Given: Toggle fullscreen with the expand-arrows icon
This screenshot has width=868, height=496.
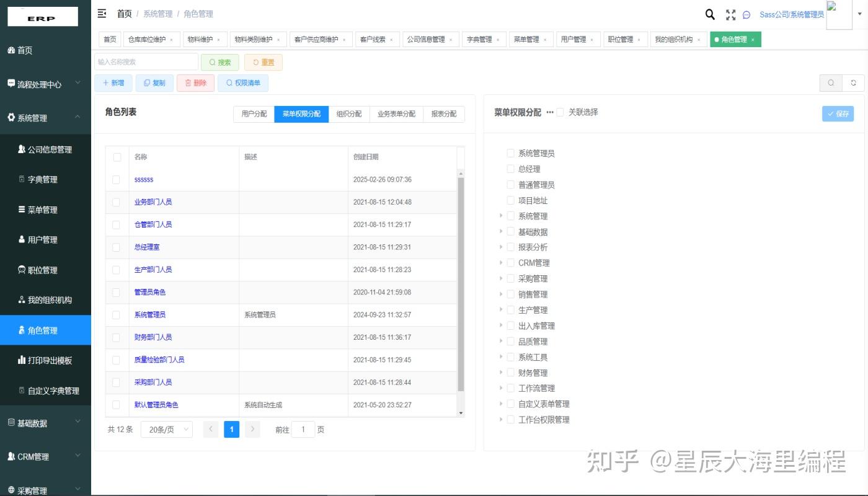Looking at the screenshot, I should click(x=730, y=14).
